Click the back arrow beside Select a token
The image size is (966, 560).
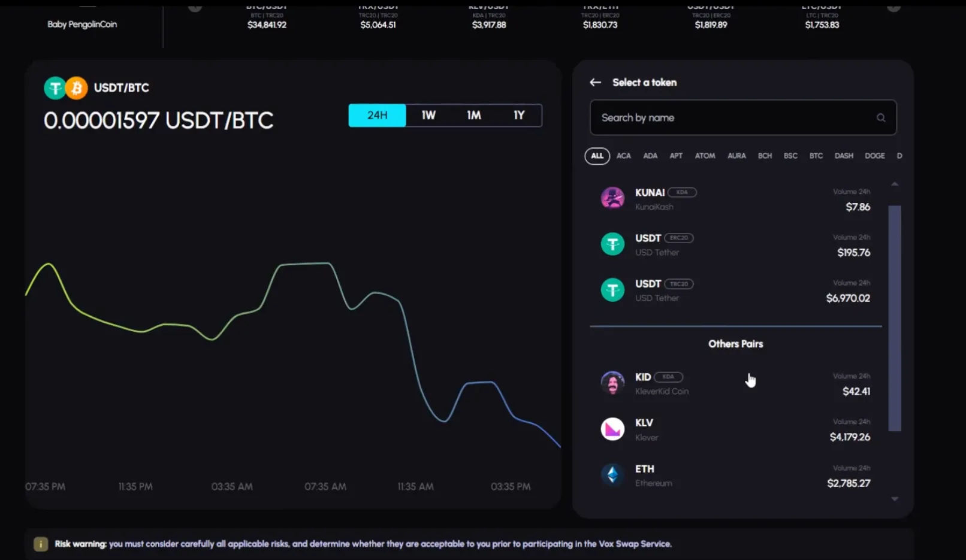(x=595, y=83)
